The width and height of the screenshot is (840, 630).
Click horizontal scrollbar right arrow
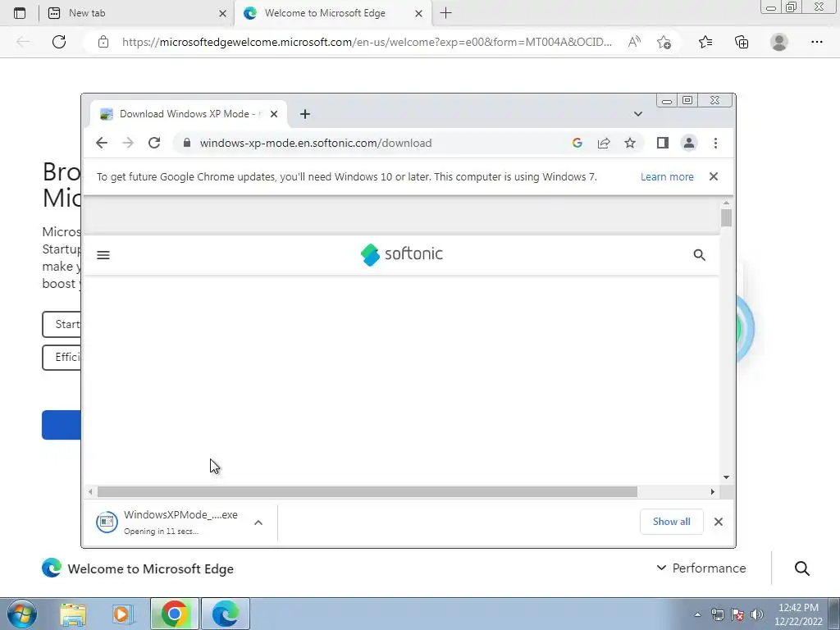[x=713, y=492]
